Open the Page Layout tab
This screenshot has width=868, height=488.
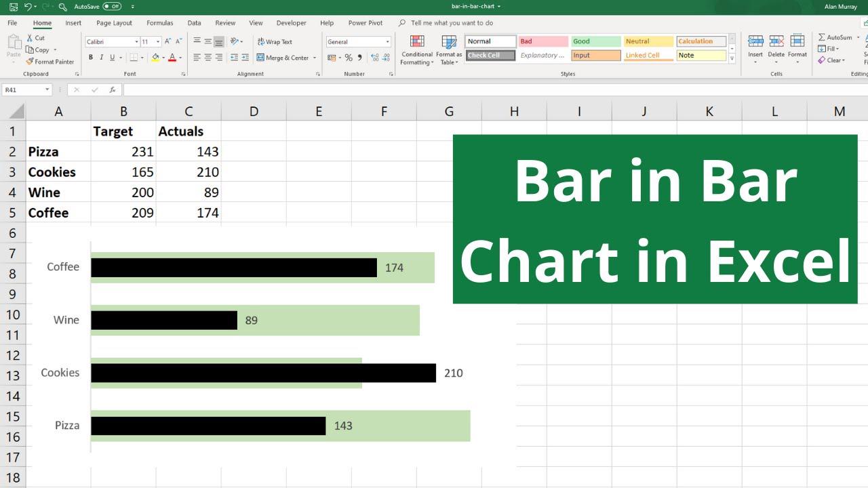coord(114,23)
